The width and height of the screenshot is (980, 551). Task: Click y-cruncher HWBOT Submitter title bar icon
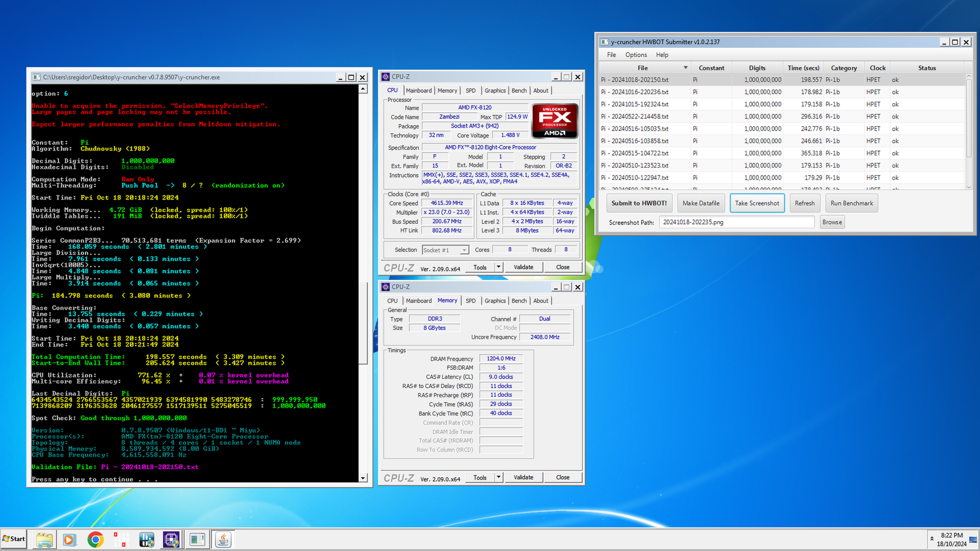[x=604, y=42]
